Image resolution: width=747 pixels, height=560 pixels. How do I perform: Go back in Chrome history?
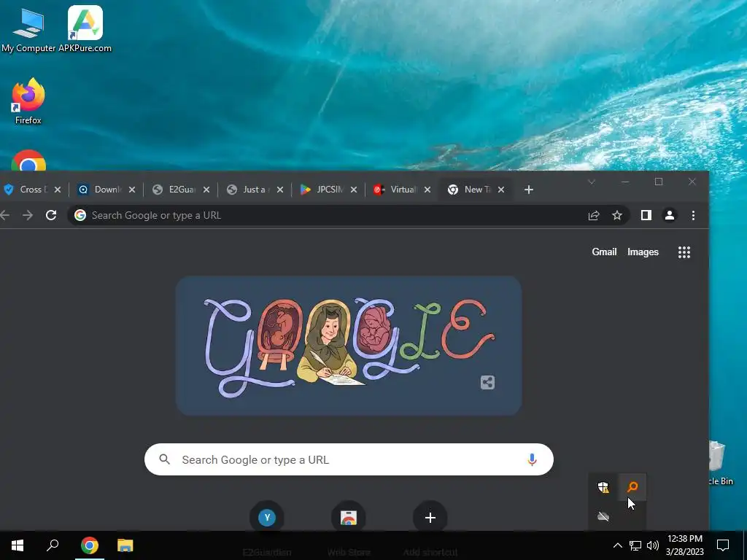tap(5, 215)
